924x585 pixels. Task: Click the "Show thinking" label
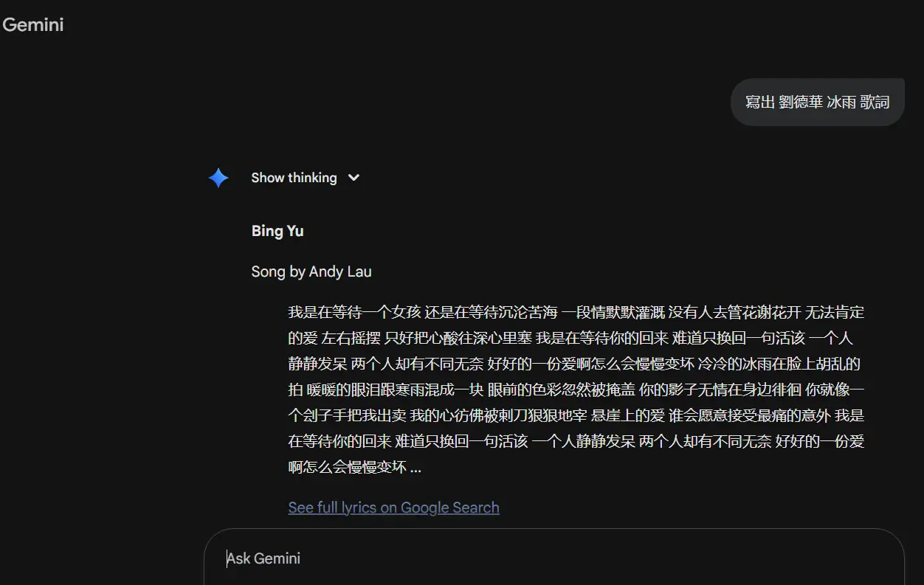coord(294,178)
